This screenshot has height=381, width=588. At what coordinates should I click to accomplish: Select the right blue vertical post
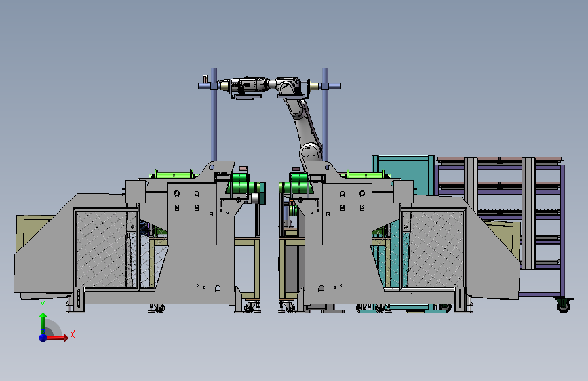[x=325, y=115]
